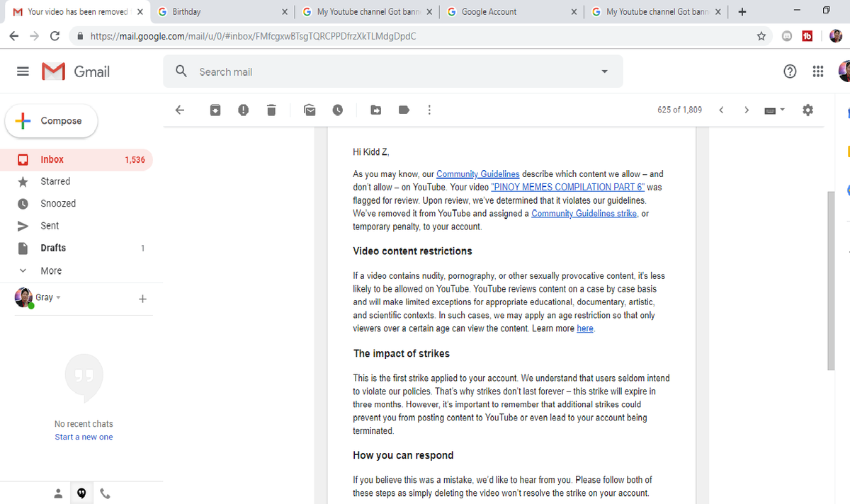Open the Starred folder
This screenshot has height=504, width=850.
point(76,181)
